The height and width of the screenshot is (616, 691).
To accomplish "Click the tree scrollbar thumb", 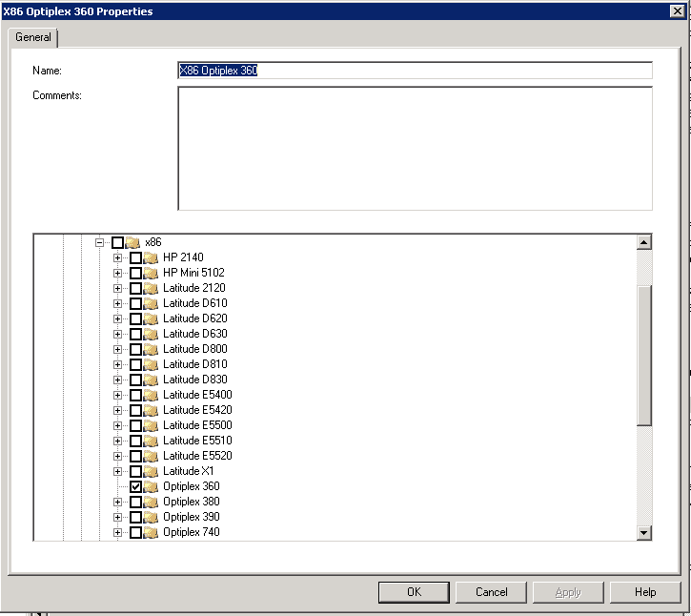I will (x=644, y=356).
